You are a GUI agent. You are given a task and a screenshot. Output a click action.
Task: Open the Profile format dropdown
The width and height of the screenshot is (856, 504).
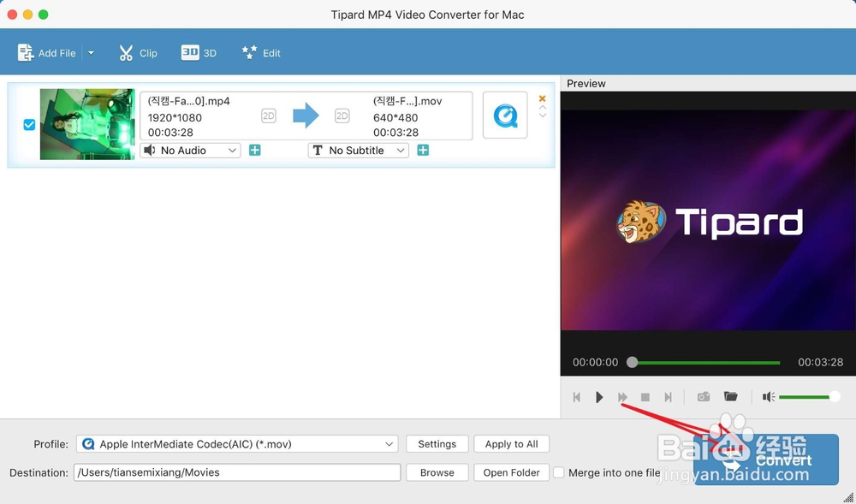pyautogui.click(x=237, y=444)
